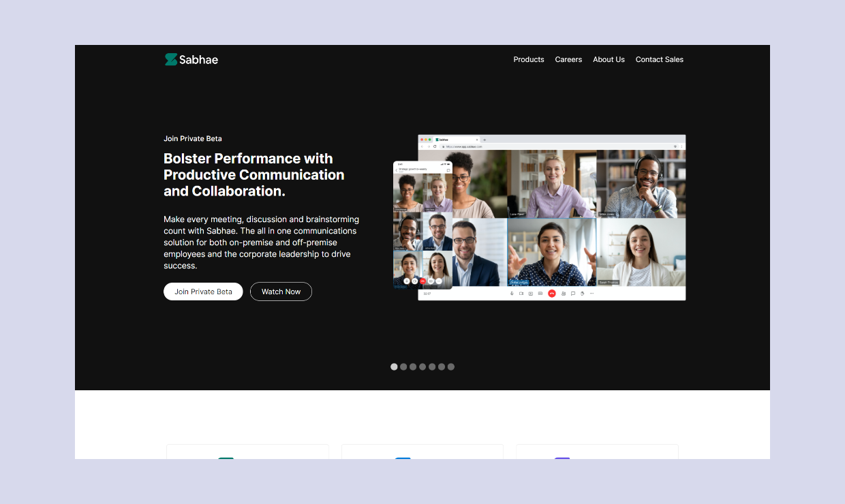The height and width of the screenshot is (504, 845).
Task: Go to the Careers page
Action: [568, 59]
